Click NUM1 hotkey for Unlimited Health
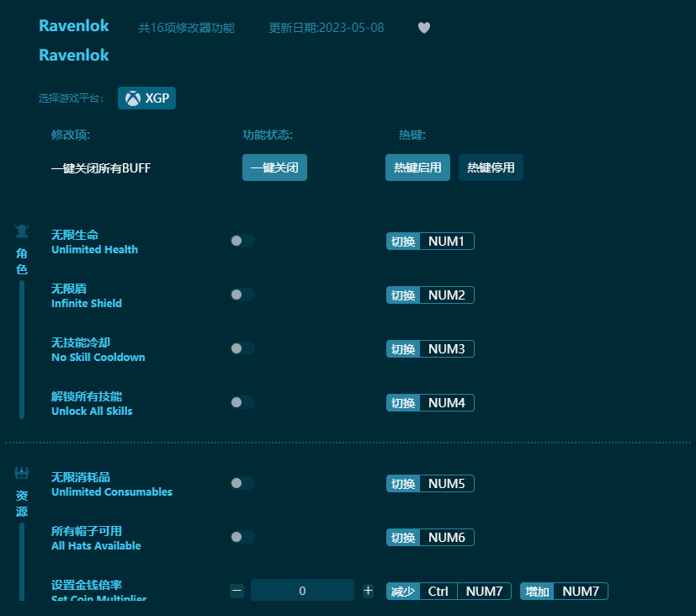Image resolution: width=696 pixels, height=616 pixels. coord(445,241)
